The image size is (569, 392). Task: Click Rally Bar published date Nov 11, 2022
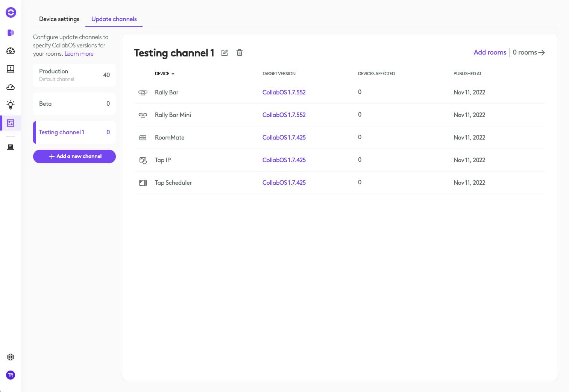click(469, 92)
